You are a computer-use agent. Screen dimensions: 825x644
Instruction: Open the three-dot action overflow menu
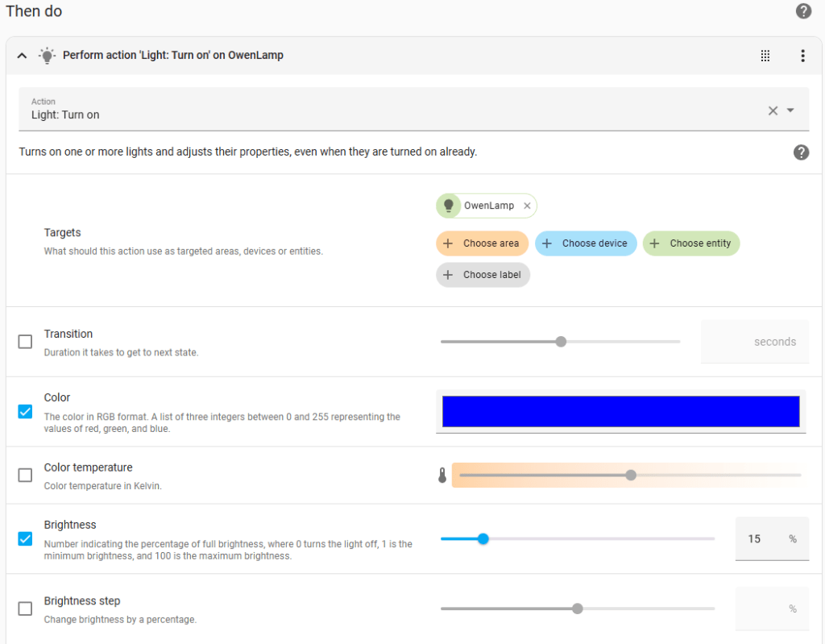[x=802, y=56]
